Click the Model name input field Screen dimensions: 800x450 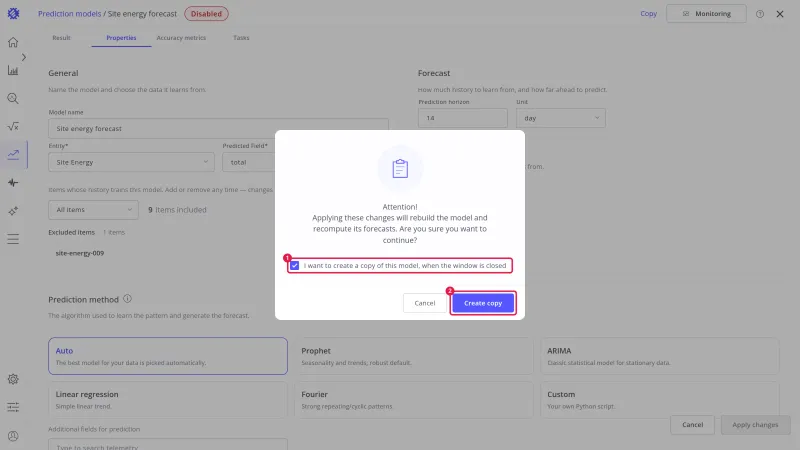point(218,129)
